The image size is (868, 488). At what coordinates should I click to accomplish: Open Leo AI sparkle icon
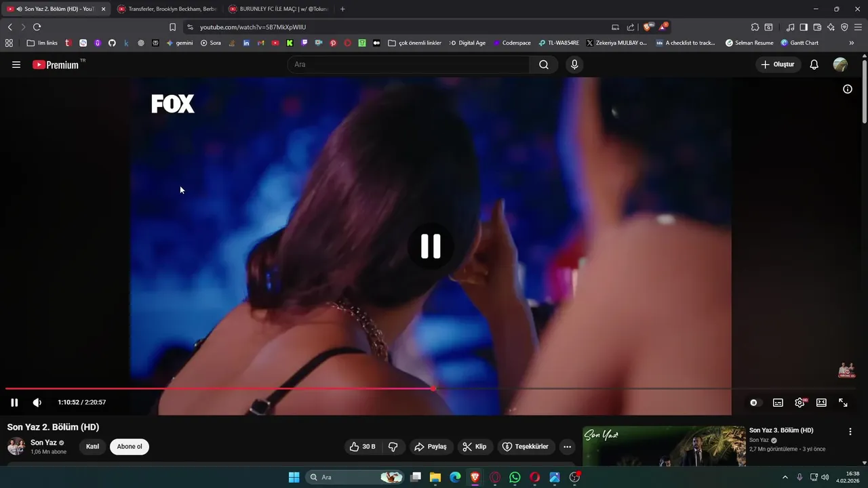click(x=831, y=27)
